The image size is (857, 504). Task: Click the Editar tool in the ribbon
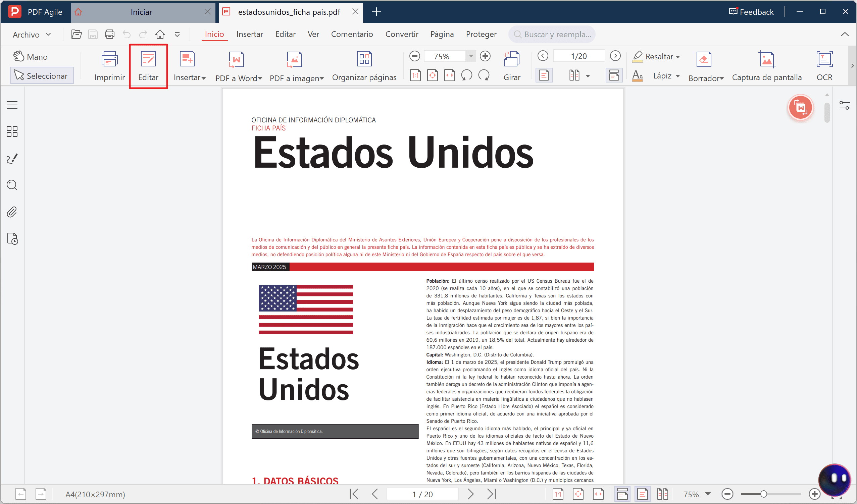point(148,66)
